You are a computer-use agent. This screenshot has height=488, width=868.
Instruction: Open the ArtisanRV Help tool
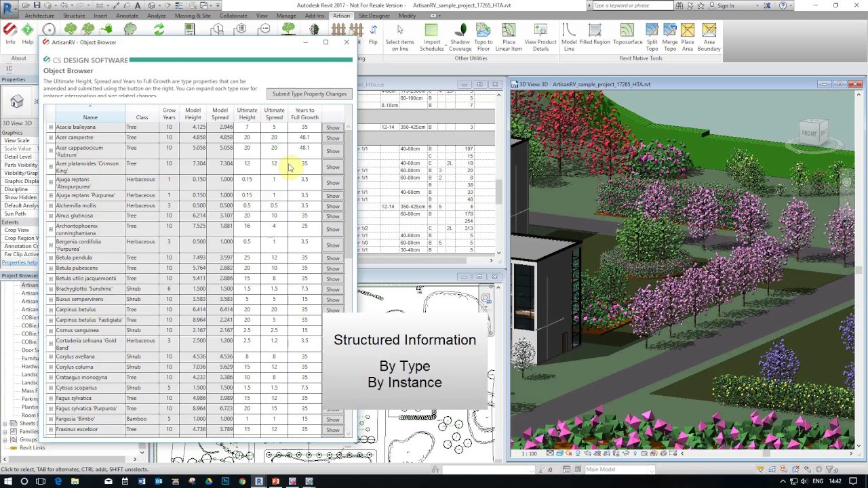click(x=28, y=34)
